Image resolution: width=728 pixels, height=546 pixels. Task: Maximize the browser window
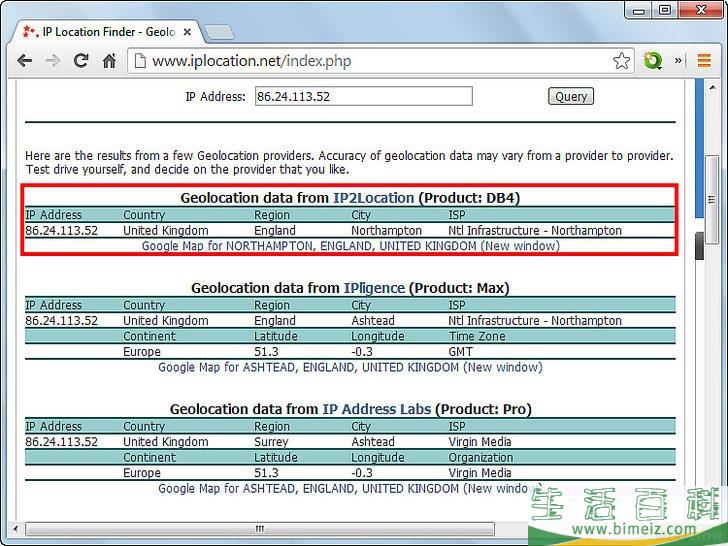coord(665,10)
